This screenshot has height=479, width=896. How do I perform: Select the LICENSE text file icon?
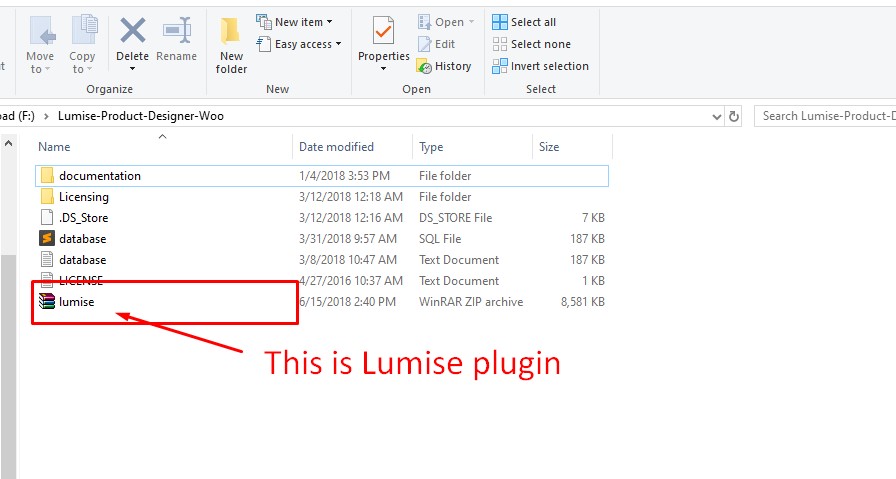pyautogui.click(x=47, y=280)
